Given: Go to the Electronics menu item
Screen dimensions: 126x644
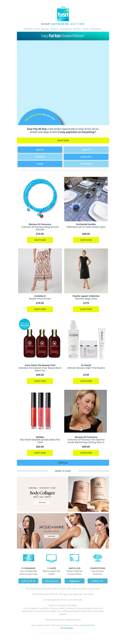Looking at the screenshot, I should pos(96,29).
